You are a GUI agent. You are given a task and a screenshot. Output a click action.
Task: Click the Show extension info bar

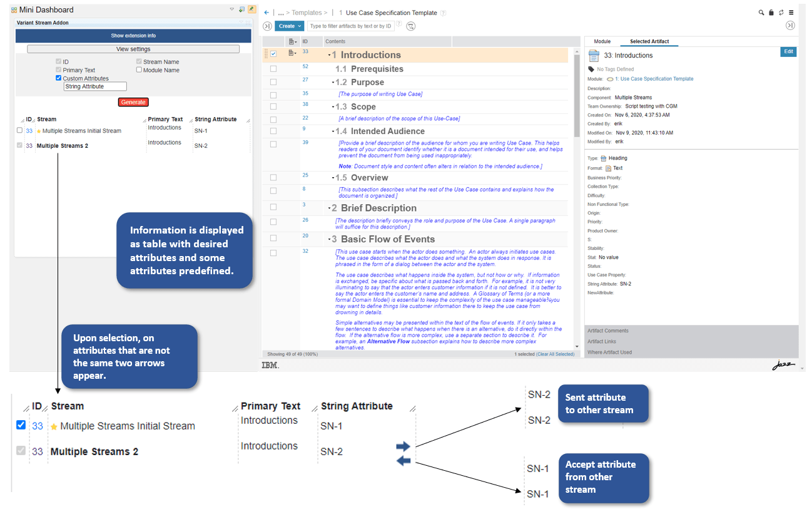(x=133, y=36)
